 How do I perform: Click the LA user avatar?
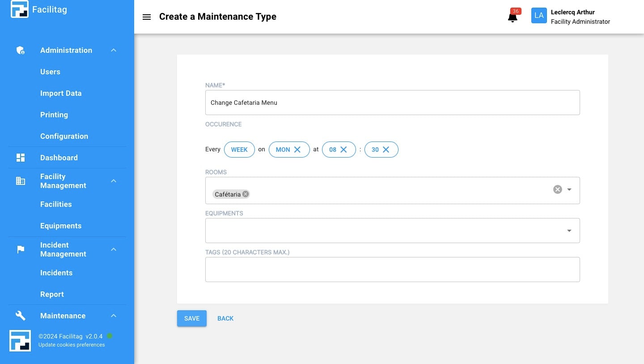(539, 16)
